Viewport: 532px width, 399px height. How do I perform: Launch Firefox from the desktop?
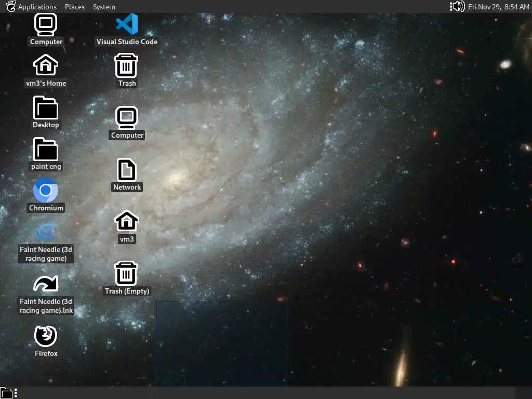pyautogui.click(x=46, y=336)
